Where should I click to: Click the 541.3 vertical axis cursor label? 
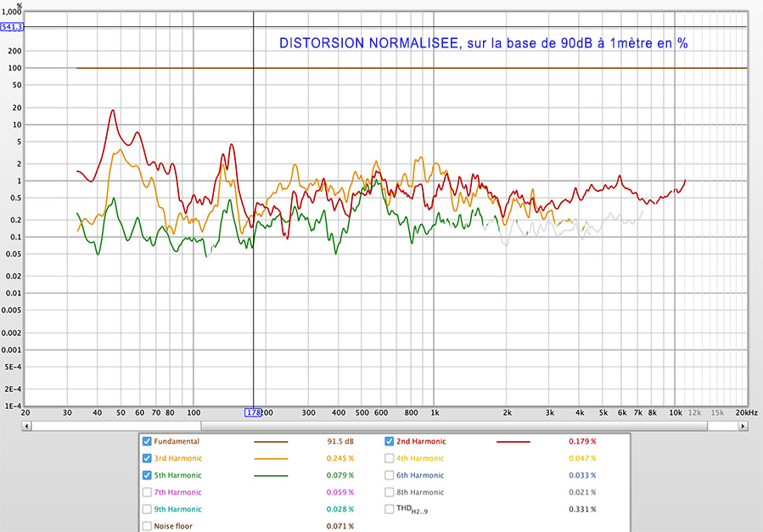[12, 27]
